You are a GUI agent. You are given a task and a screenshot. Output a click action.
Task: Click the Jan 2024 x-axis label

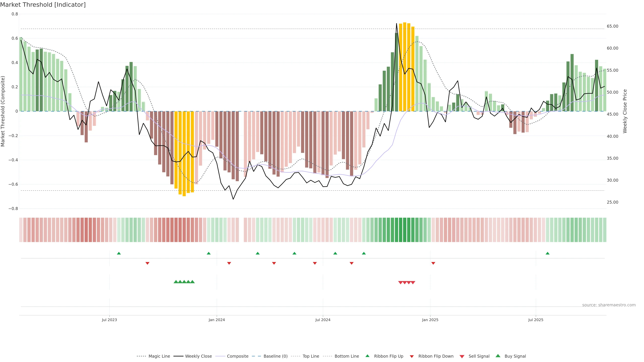(217, 320)
